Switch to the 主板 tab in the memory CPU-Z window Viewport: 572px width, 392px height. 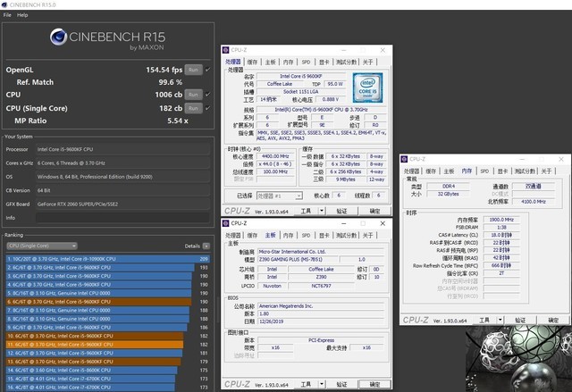[449, 171]
